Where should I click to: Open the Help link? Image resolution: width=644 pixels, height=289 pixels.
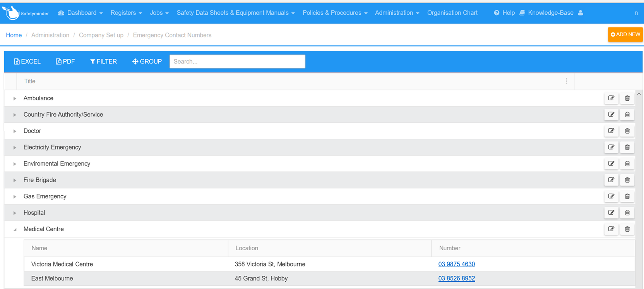click(504, 13)
